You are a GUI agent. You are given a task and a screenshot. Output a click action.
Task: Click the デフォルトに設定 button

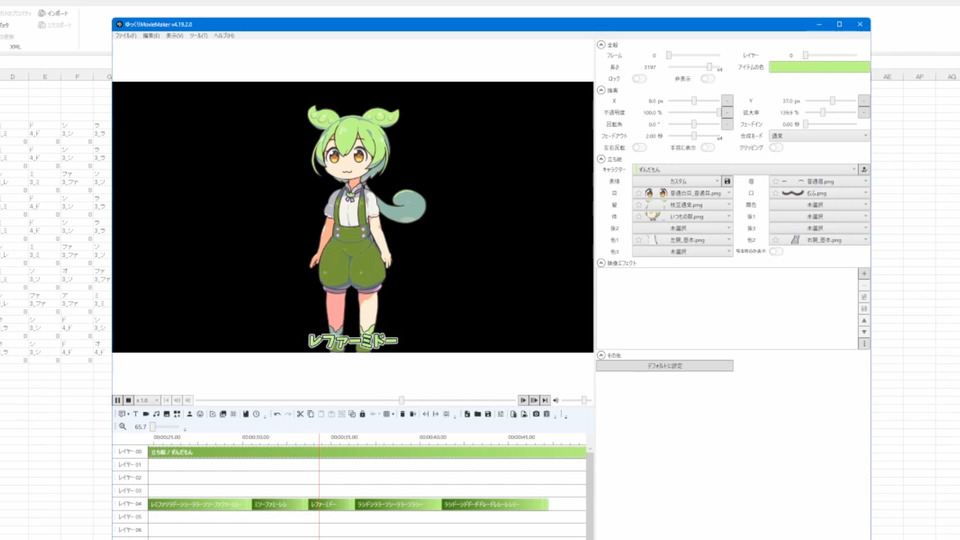coord(665,366)
